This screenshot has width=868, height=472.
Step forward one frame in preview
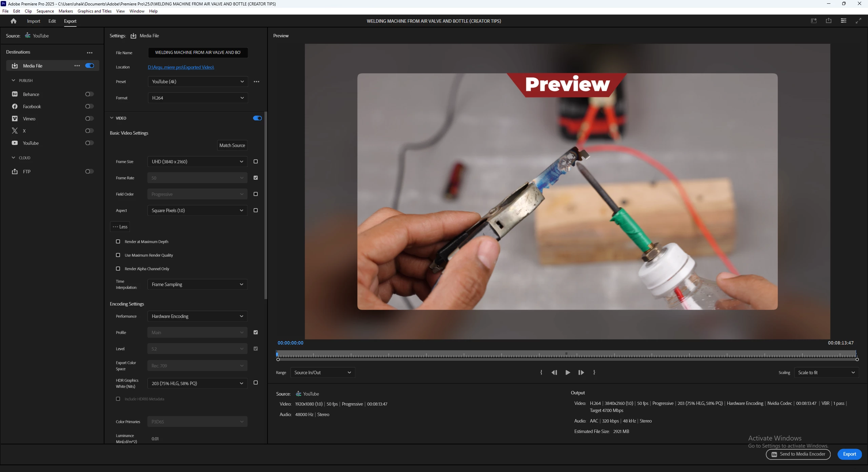pos(581,372)
